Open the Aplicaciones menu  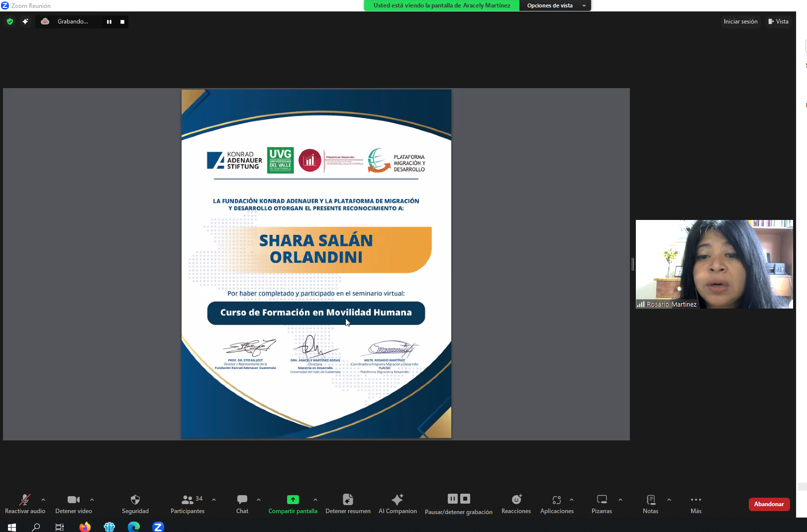tap(557, 503)
